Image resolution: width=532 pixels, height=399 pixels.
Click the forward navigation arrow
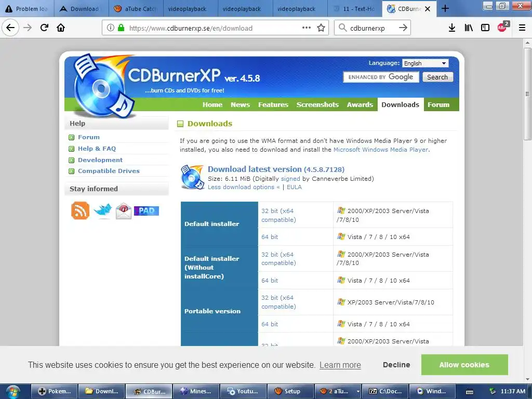[28, 28]
